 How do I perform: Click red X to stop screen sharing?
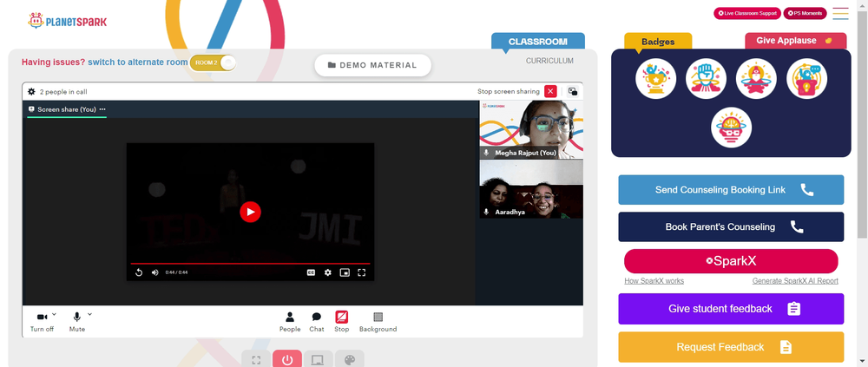point(550,91)
